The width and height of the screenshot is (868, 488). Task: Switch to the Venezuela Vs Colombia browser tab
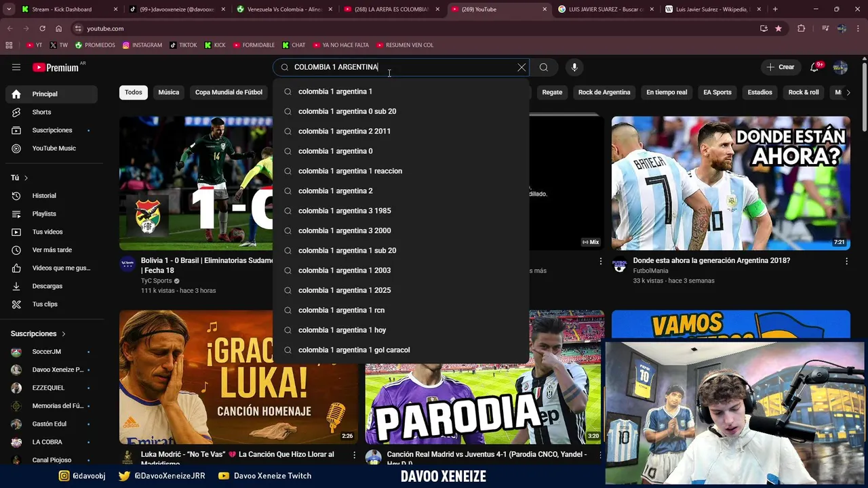point(284,9)
